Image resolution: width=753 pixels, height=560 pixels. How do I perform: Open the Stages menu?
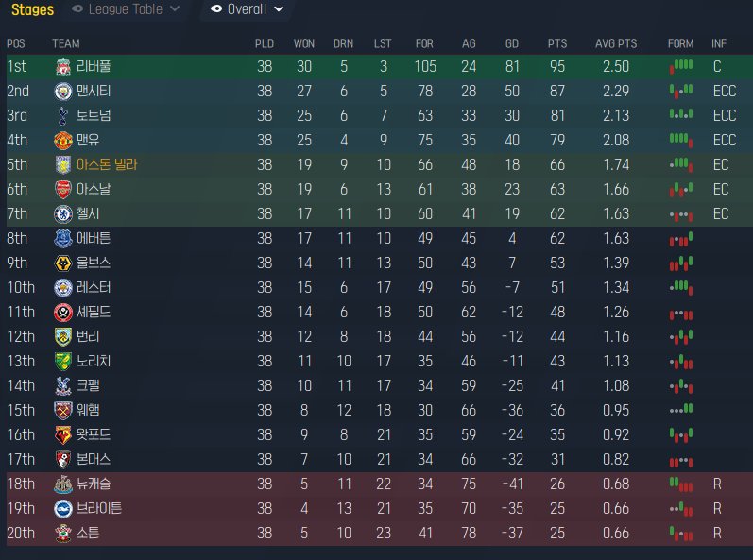point(32,9)
